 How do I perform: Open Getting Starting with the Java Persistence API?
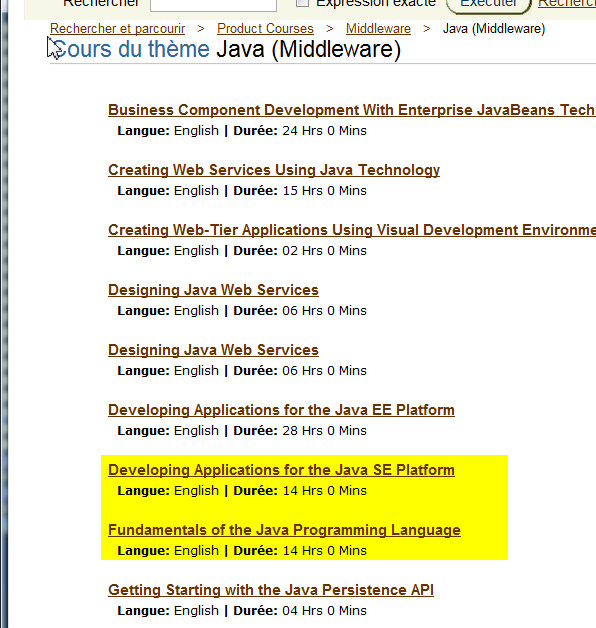pyautogui.click(x=271, y=590)
